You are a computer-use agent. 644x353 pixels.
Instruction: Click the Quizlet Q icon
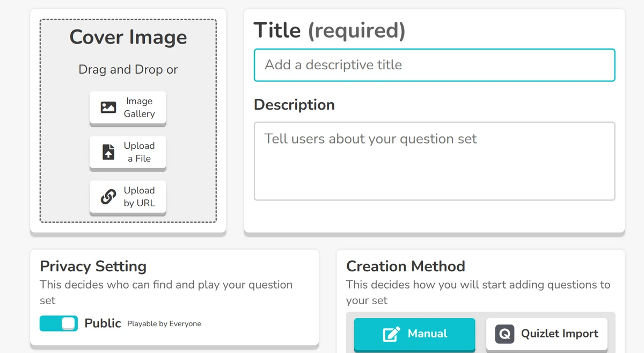coord(503,334)
